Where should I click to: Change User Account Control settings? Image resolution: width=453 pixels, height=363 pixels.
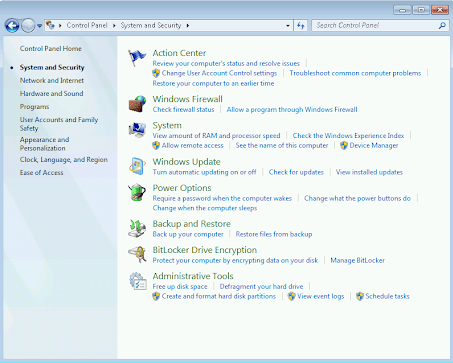(219, 73)
